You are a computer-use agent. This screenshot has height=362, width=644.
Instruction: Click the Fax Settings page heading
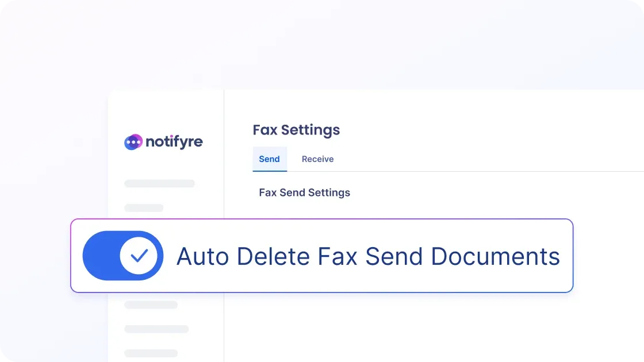[296, 130]
